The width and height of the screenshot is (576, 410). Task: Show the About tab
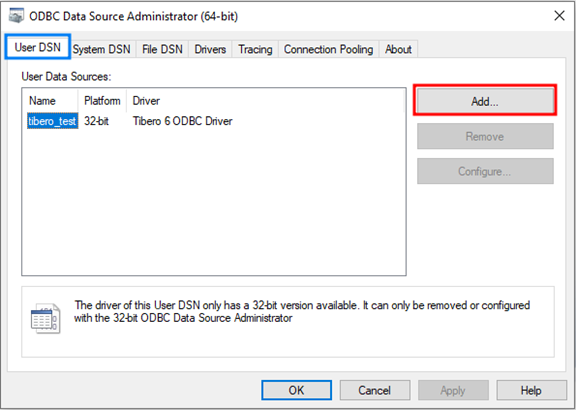coord(398,49)
